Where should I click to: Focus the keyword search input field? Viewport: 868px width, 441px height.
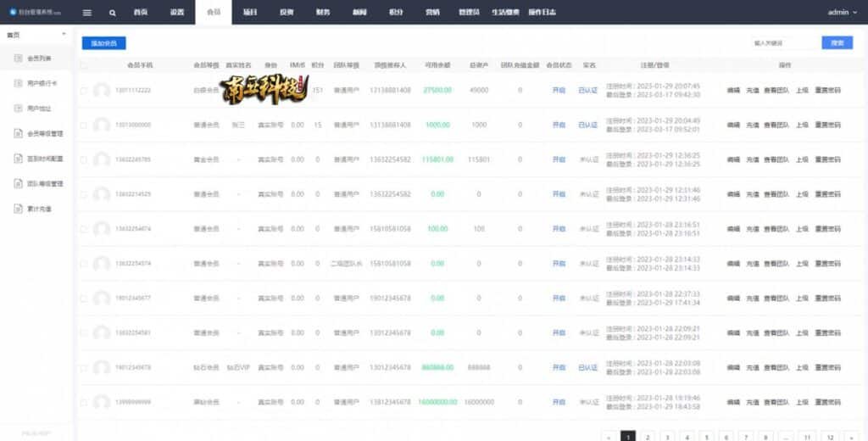783,42
